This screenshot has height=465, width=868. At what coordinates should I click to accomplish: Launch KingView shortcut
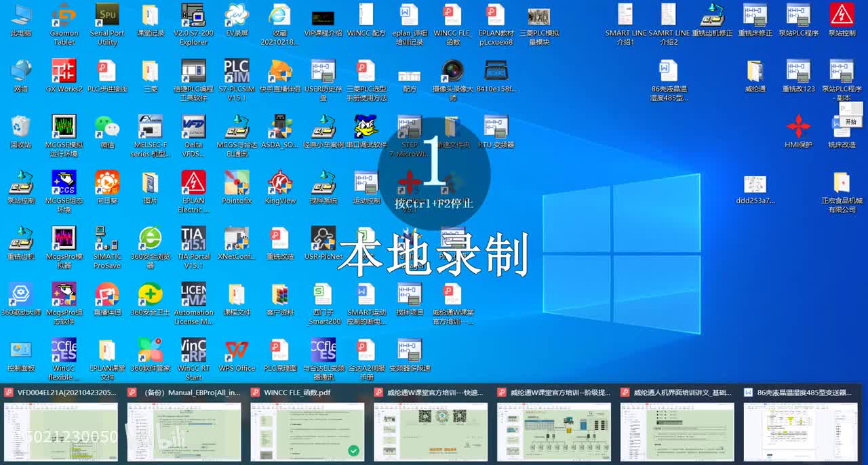tap(280, 188)
